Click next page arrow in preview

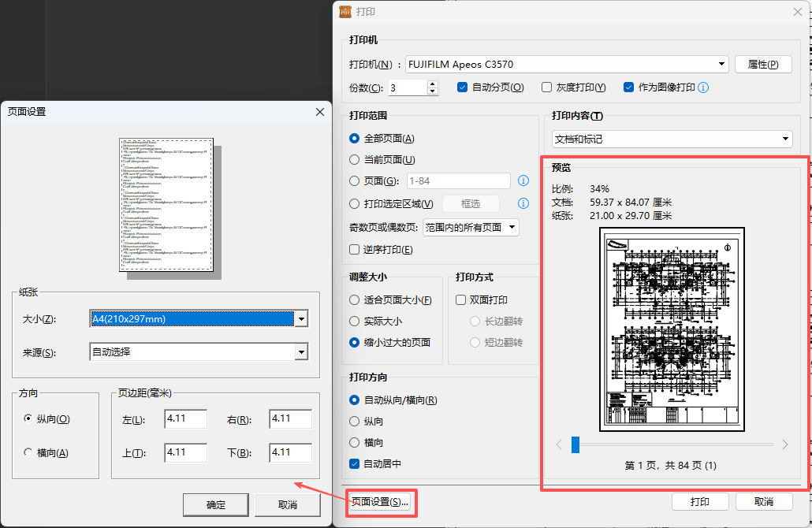point(784,444)
